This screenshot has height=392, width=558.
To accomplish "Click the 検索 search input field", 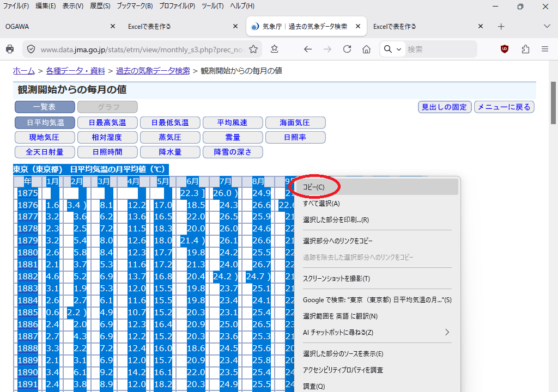I will pos(440,50).
